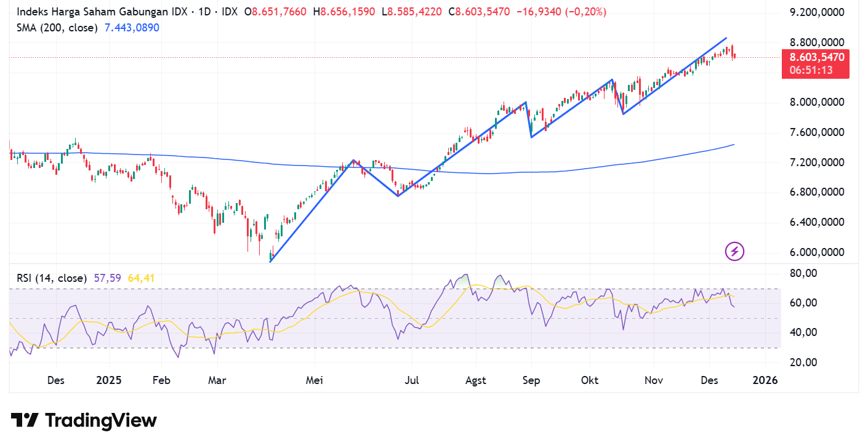Click the "2026" label on the time axis

tap(765, 380)
